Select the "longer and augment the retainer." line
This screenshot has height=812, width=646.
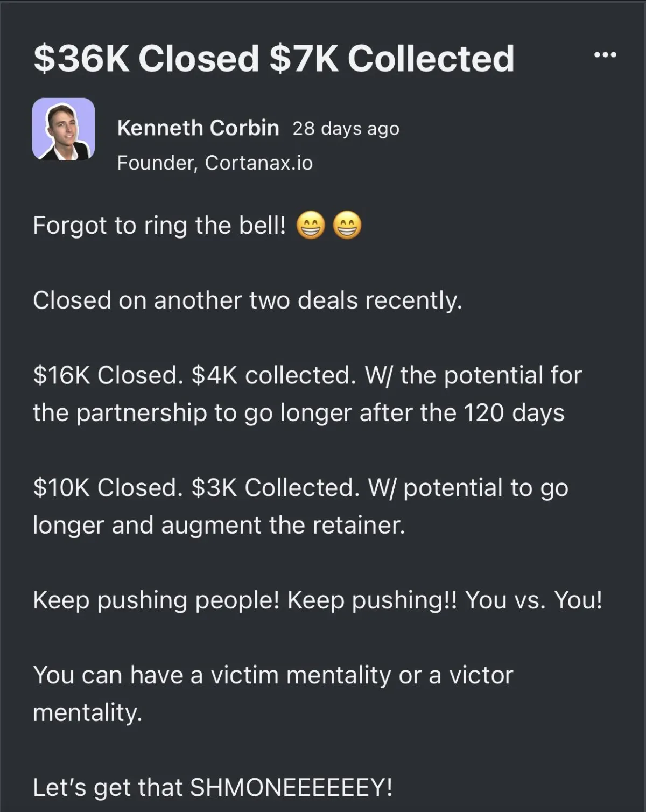[219, 525]
